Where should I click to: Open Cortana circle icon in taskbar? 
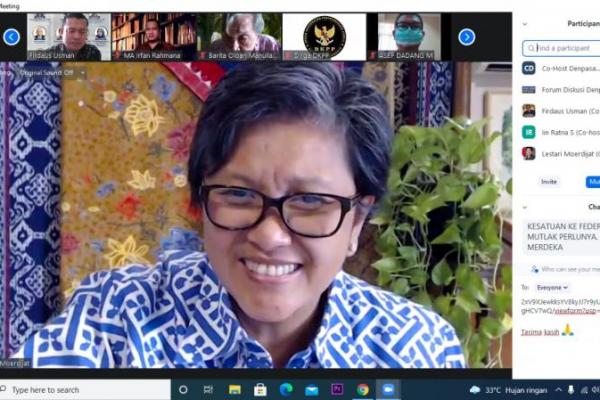183,390
